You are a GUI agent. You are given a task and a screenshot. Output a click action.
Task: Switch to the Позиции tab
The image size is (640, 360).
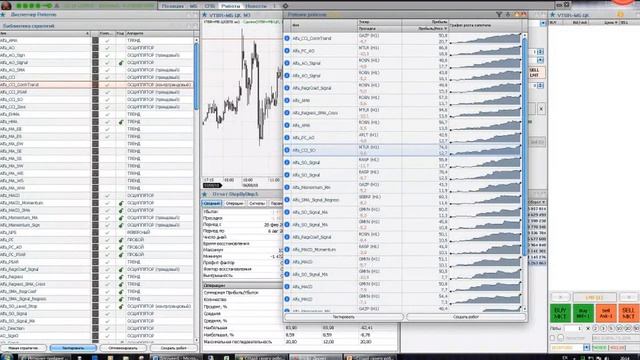(173, 6)
